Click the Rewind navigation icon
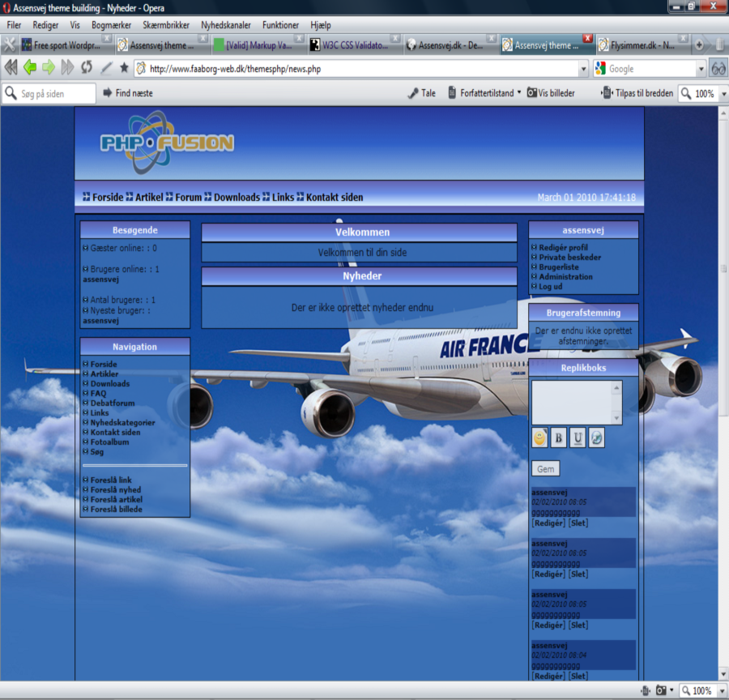729x700 pixels. (11, 68)
